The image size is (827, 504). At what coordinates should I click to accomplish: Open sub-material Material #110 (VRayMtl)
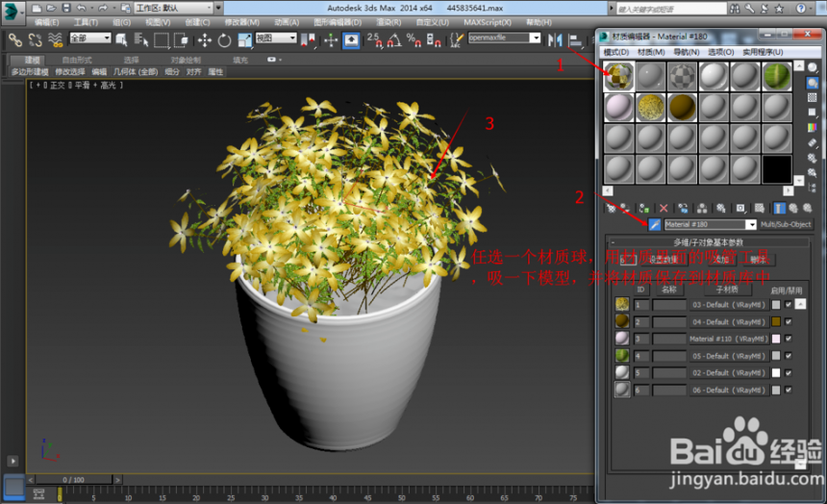coord(728,339)
